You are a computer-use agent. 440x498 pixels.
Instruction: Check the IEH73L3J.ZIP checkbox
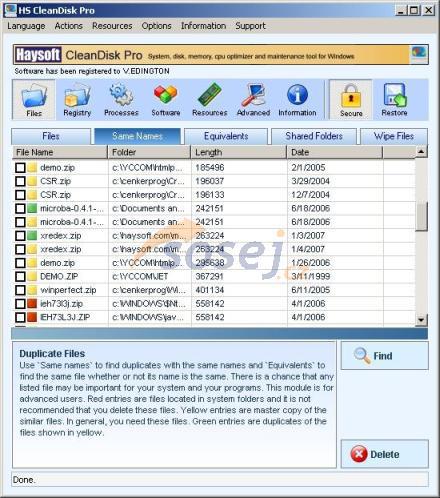pos(20,317)
